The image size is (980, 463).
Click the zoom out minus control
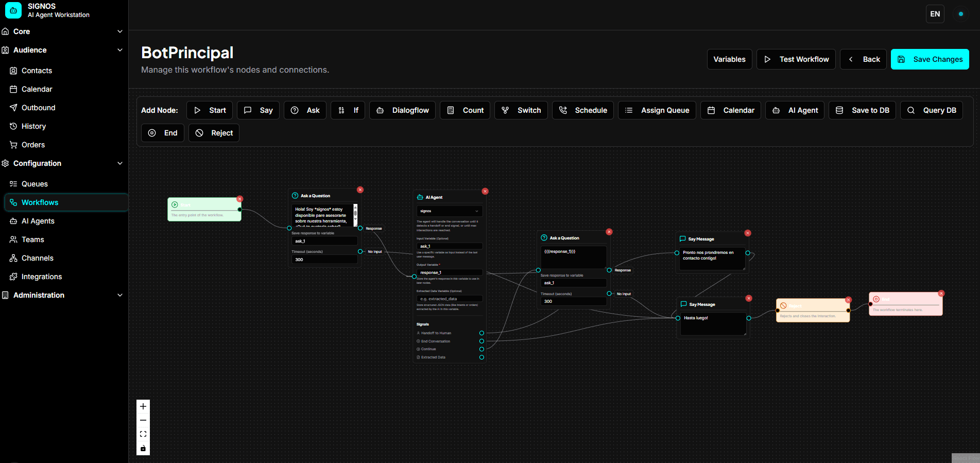143,420
